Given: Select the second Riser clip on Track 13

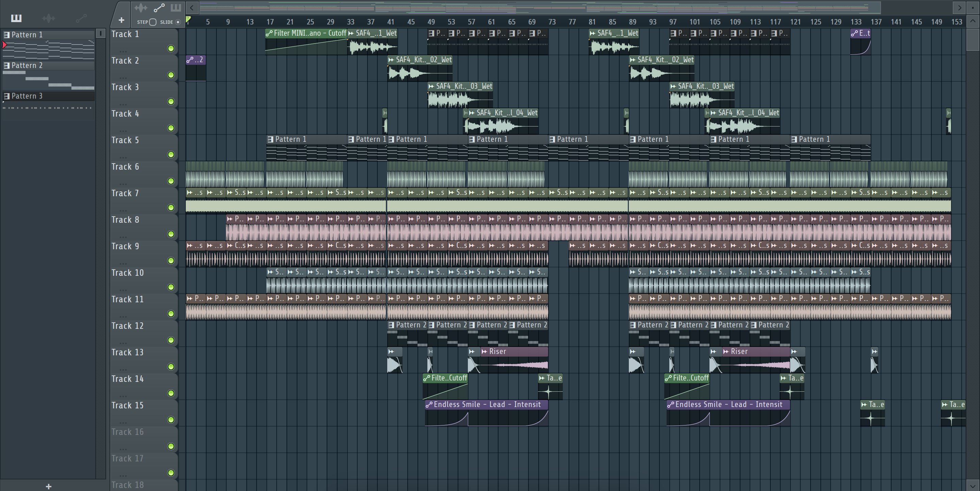Looking at the screenshot, I should click(x=756, y=360).
